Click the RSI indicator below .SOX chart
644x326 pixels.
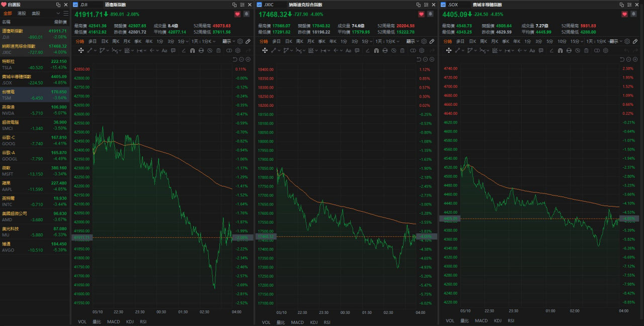coord(511,321)
